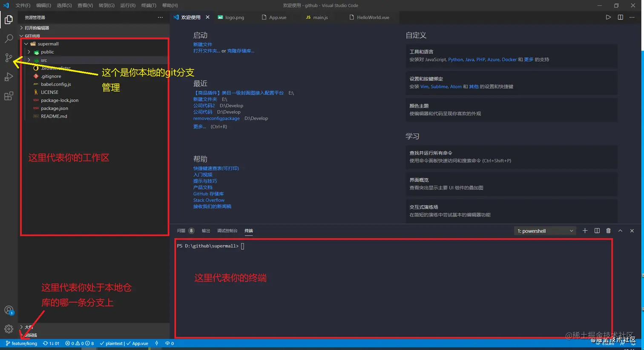Viewport: 644px width, 350px height.
Task: Open the 编辑(E) menu
Action: tap(43, 6)
